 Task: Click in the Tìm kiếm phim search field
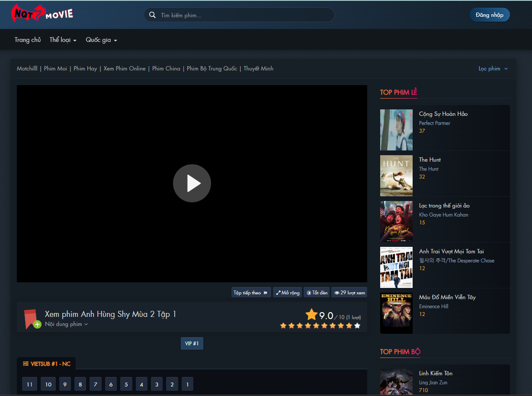coord(244,15)
